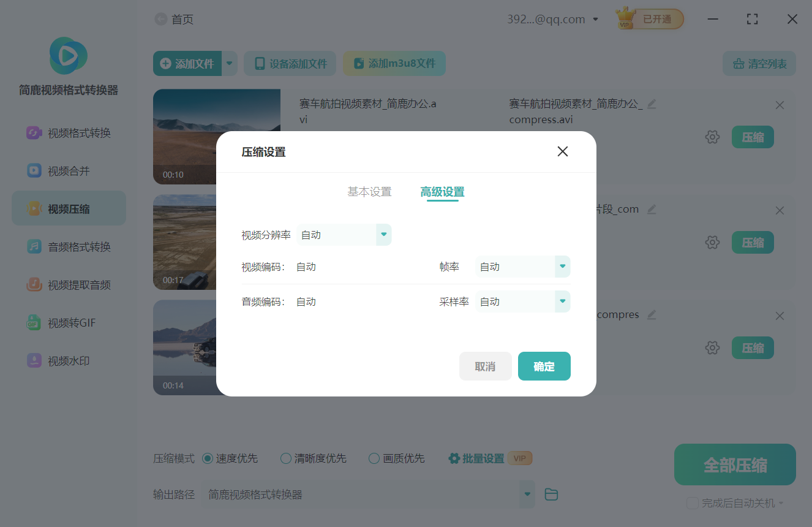812x527 pixels.
Task: Enable 完成后自动关机 option
Action: coord(691,502)
